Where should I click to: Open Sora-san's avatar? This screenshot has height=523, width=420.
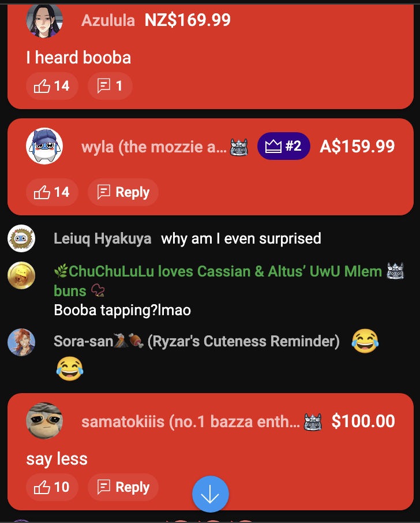[21, 342]
